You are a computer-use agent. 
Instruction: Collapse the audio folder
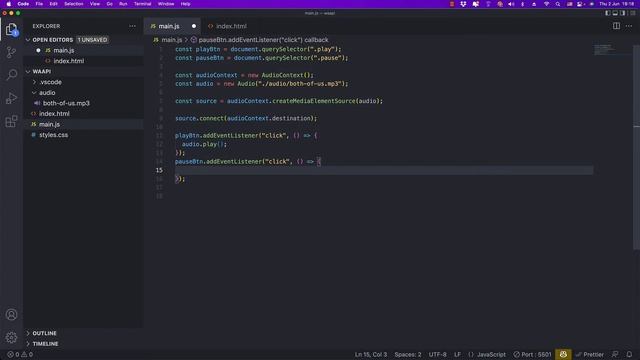coord(47,93)
